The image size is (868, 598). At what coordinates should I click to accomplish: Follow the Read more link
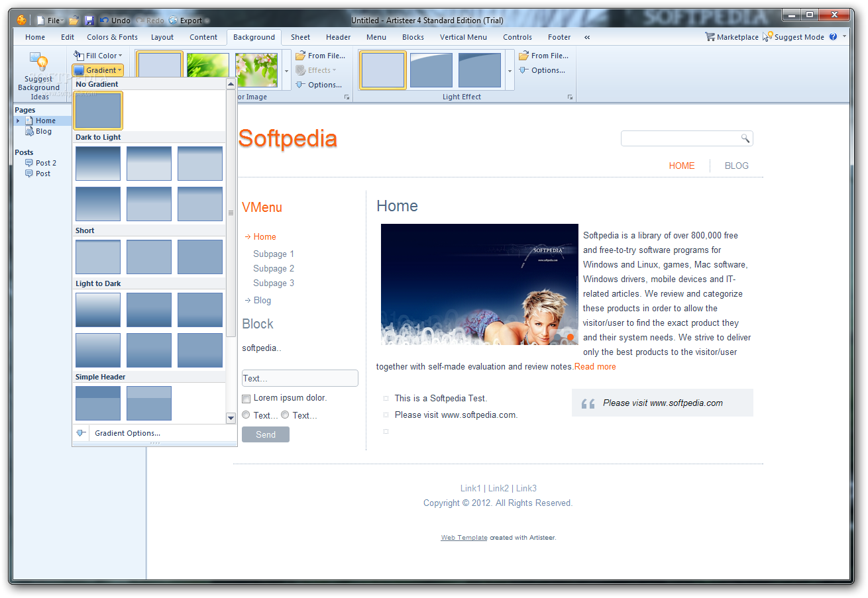(x=595, y=367)
